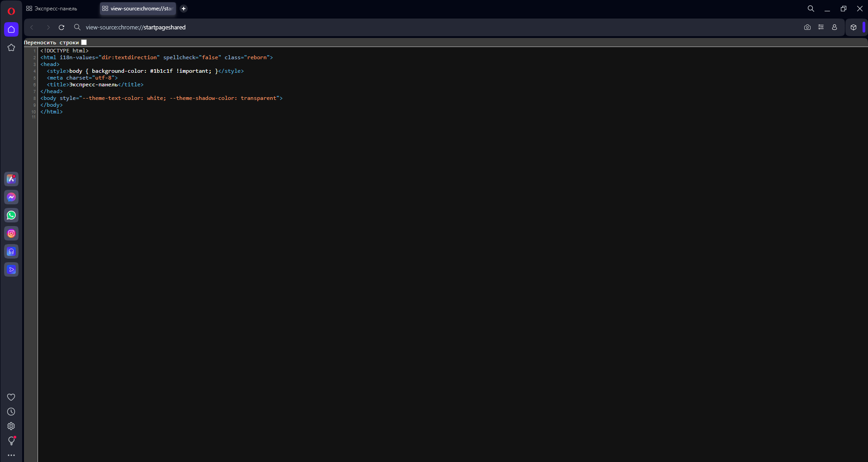The height and width of the screenshot is (462, 868).
Task: Click the </body> closing tag line
Action: [52, 105]
